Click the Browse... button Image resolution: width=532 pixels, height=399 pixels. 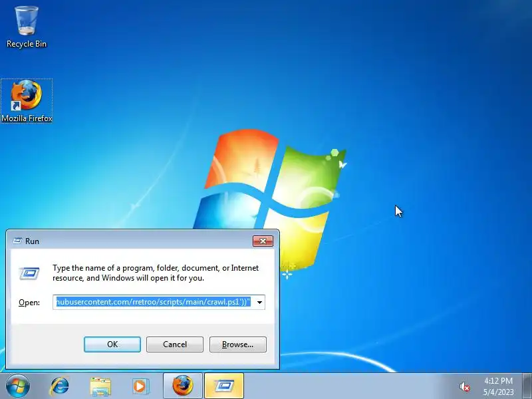[238, 344]
